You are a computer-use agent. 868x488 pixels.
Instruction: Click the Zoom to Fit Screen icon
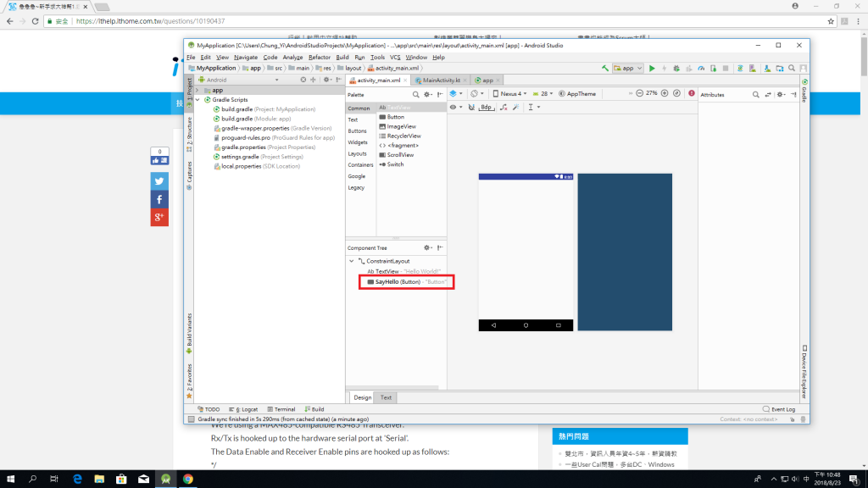click(676, 93)
